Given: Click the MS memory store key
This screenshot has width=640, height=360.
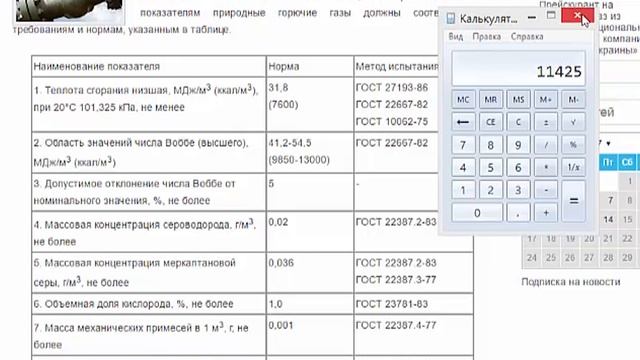Looking at the screenshot, I should [518, 100].
